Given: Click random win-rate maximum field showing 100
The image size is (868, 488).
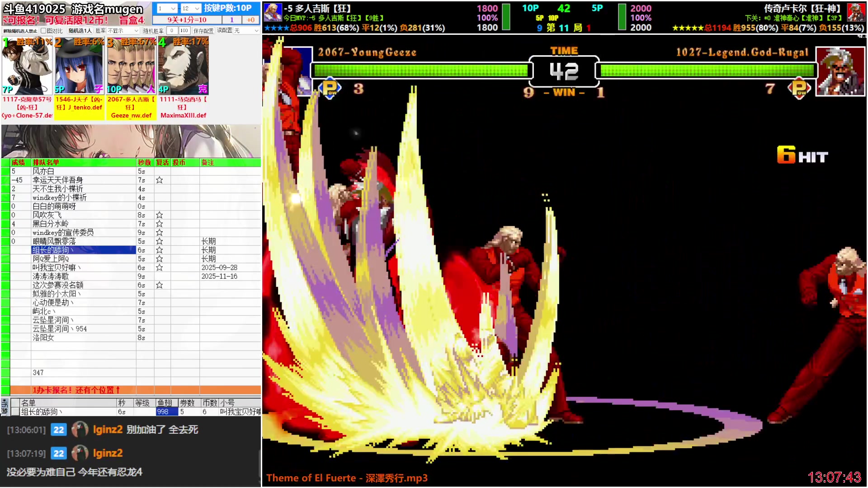Looking at the screenshot, I should click(x=184, y=31).
